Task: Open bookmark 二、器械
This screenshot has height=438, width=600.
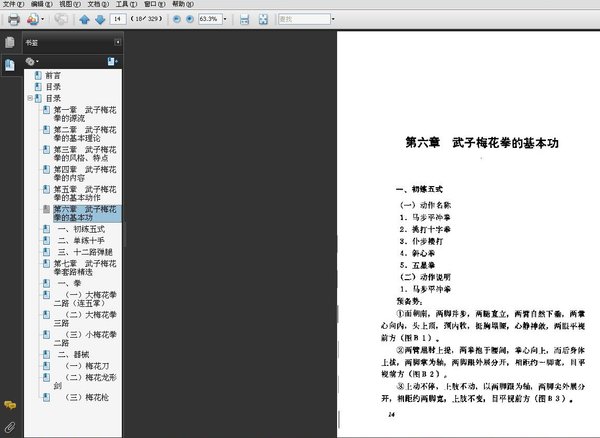Action: click(73, 355)
